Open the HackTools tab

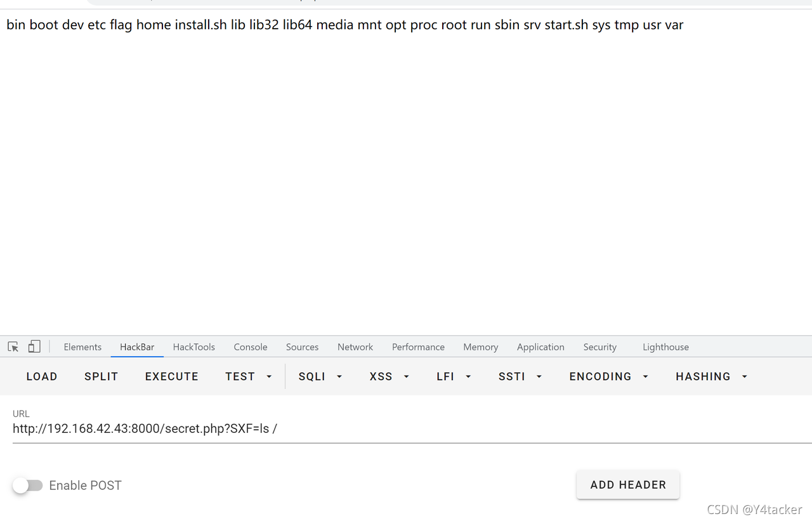click(194, 347)
